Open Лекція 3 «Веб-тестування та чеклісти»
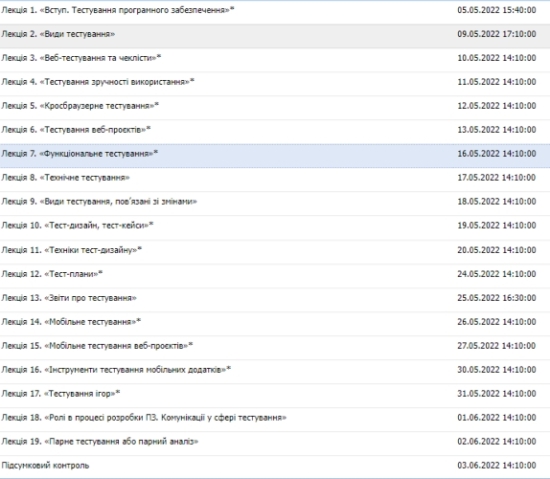Image resolution: width=550 pixels, height=479 pixels. (x=81, y=58)
